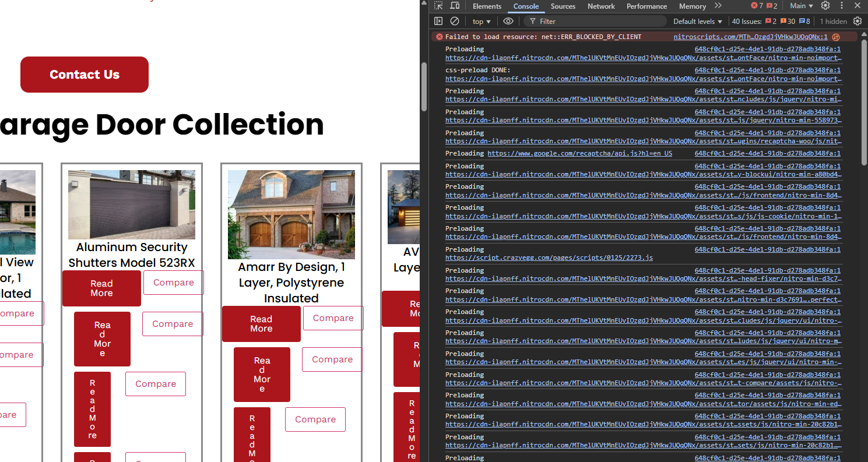Click Amarr By Design Polystyrene Insulated title
Image resolution: width=868 pixels, height=462 pixels.
291,283
